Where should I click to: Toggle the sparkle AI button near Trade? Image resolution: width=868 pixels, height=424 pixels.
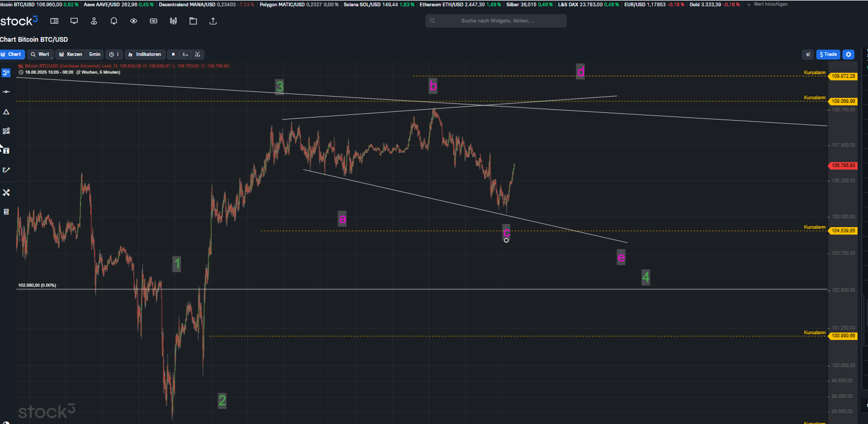[808, 54]
